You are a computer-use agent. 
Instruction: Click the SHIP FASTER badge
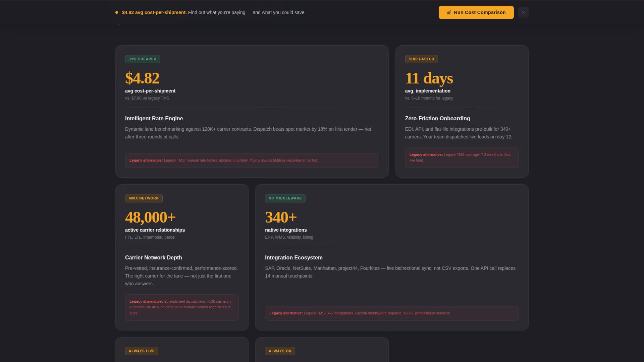coord(421,59)
